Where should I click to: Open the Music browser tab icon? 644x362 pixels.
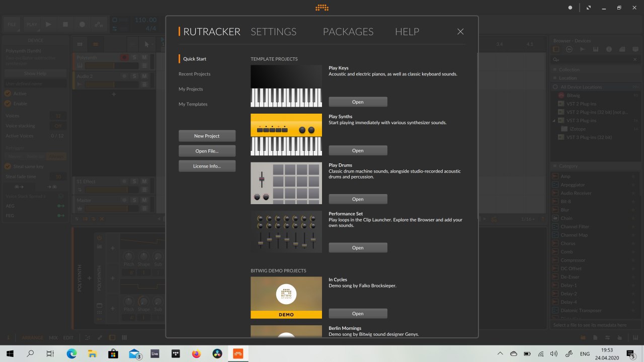coord(609,49)
